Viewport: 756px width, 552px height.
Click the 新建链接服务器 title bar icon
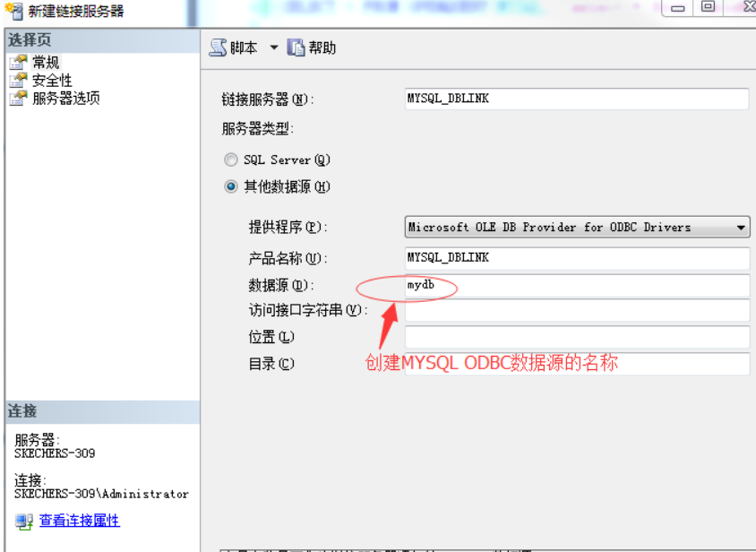(14, 11)
